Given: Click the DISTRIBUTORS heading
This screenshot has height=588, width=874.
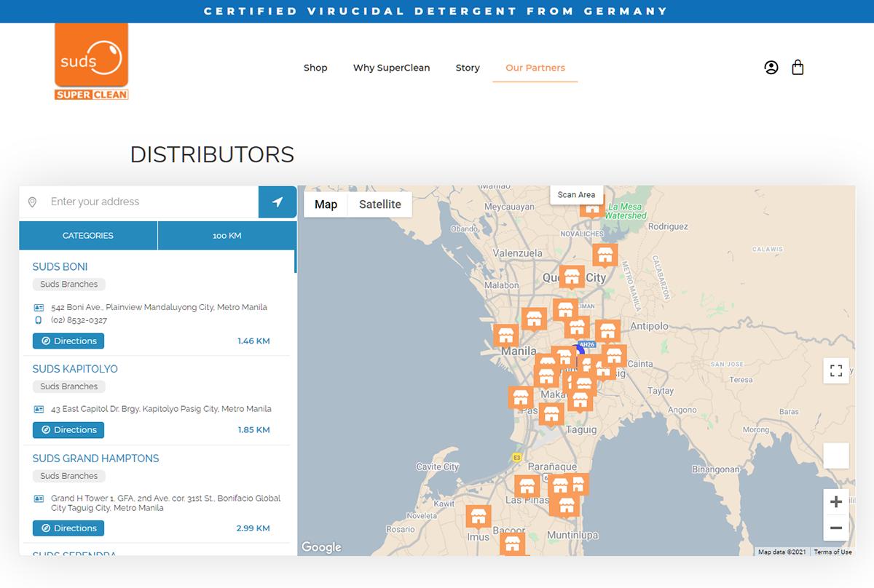Looking at the screenshot, I should coord(212,154).
